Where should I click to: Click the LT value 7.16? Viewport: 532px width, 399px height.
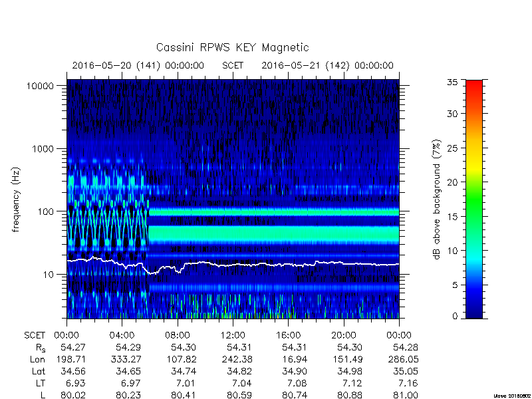click(408, 383)
